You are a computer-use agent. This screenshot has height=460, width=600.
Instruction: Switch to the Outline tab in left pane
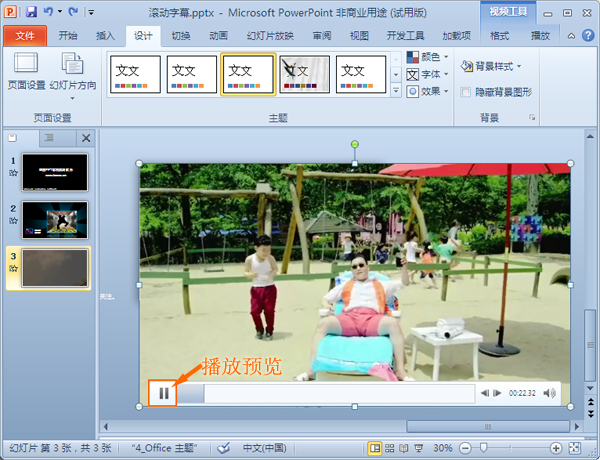point(48,138)
